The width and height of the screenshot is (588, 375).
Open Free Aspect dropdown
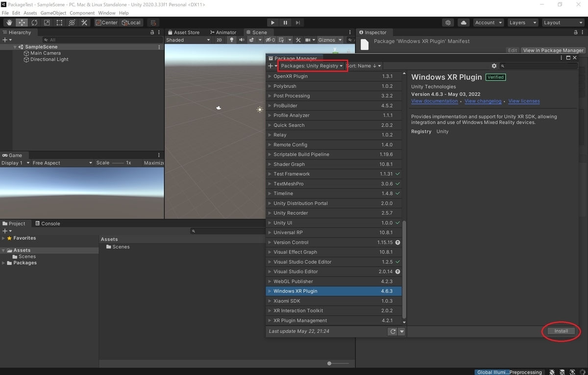(x=62, y=163)
